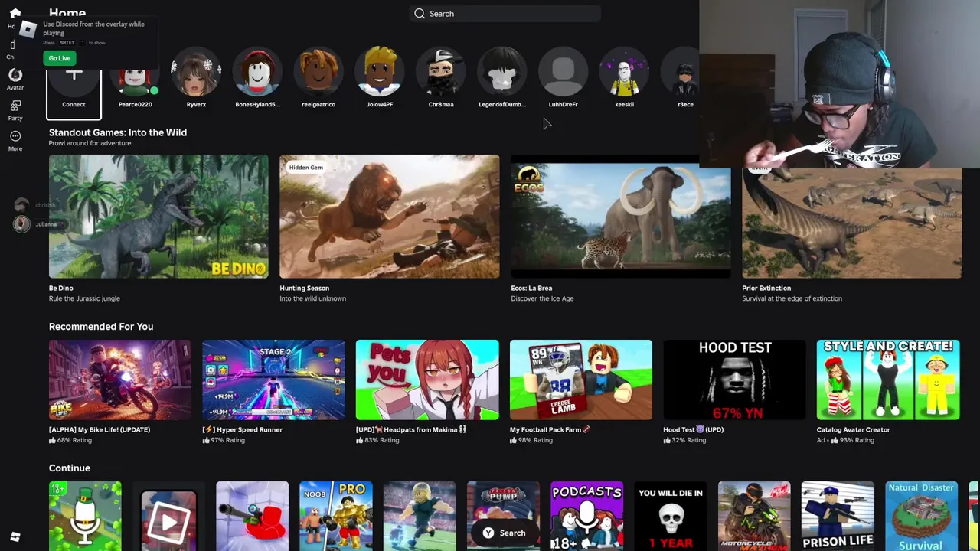Click into the top Search field
The height and width of the screenshot is (551, 980).
click(x=505, y=14)
